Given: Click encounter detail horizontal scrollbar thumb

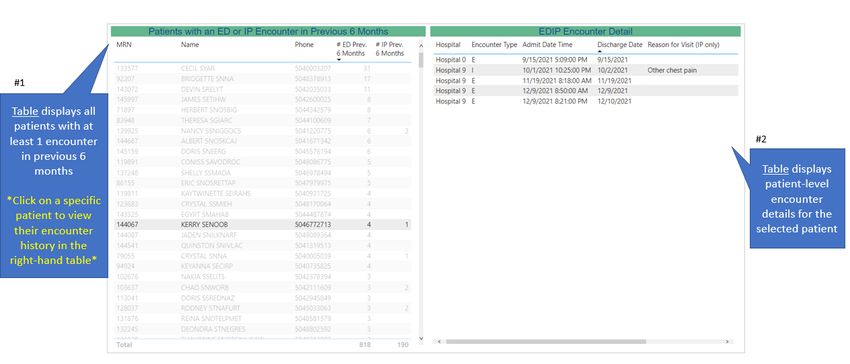Looking at the screenshot, I should coord(546,342).
